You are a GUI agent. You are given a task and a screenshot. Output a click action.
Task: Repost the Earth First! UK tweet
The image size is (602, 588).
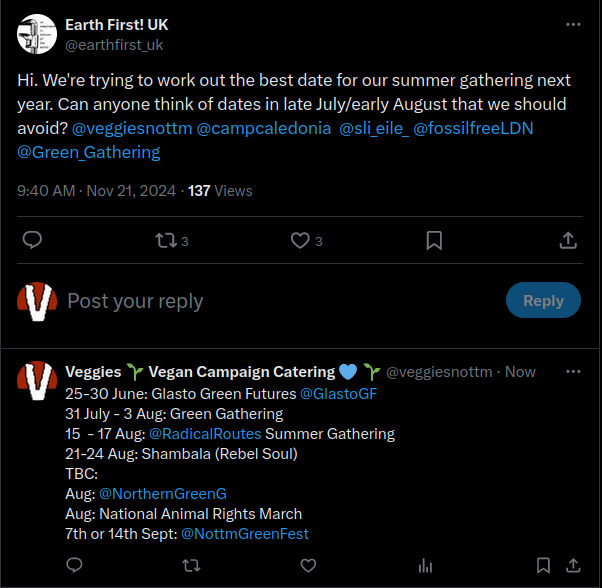[171, 241]
